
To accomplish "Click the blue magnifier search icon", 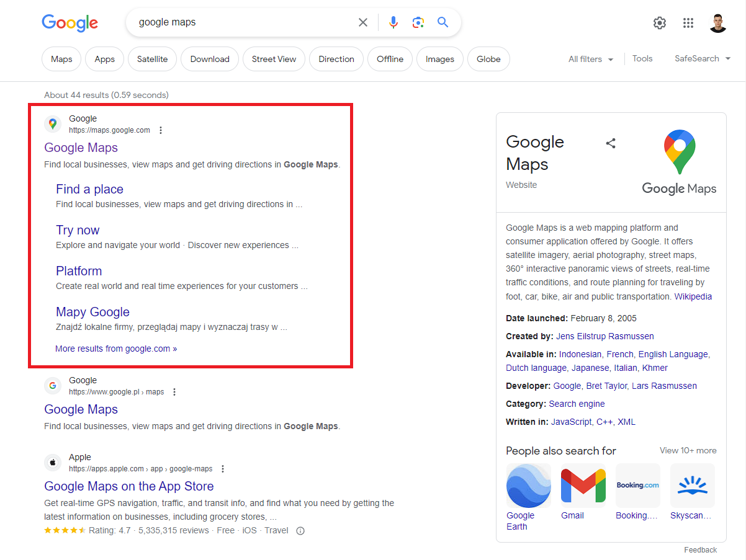I will coord(443,22).
